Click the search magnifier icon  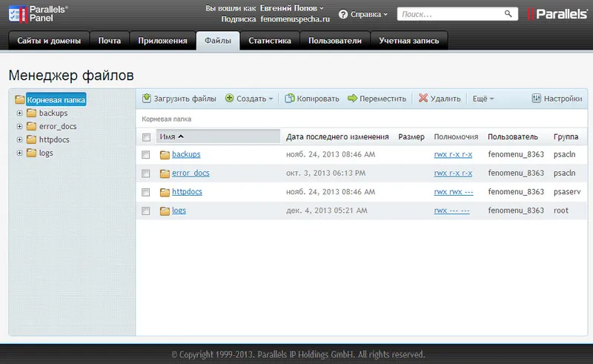508,14
